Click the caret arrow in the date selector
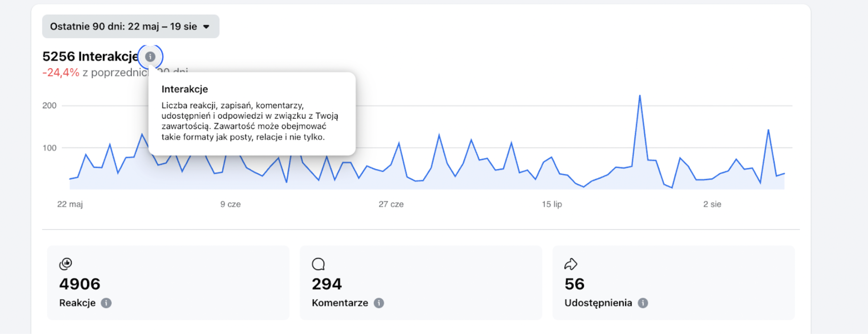The width and height of the screenshot is (868, 334). (206, 27)
